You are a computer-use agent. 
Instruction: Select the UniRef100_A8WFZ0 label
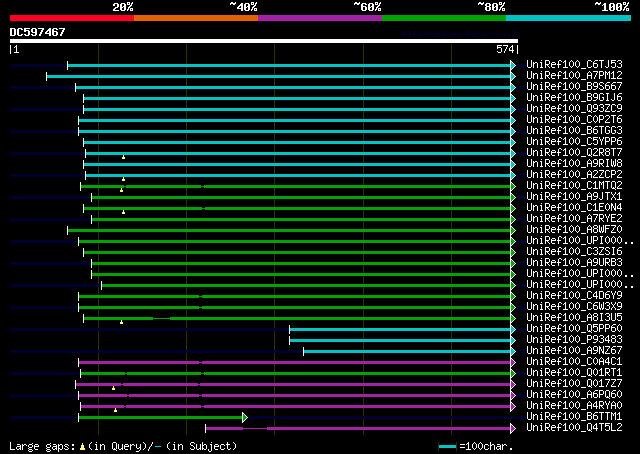point(574,230)
